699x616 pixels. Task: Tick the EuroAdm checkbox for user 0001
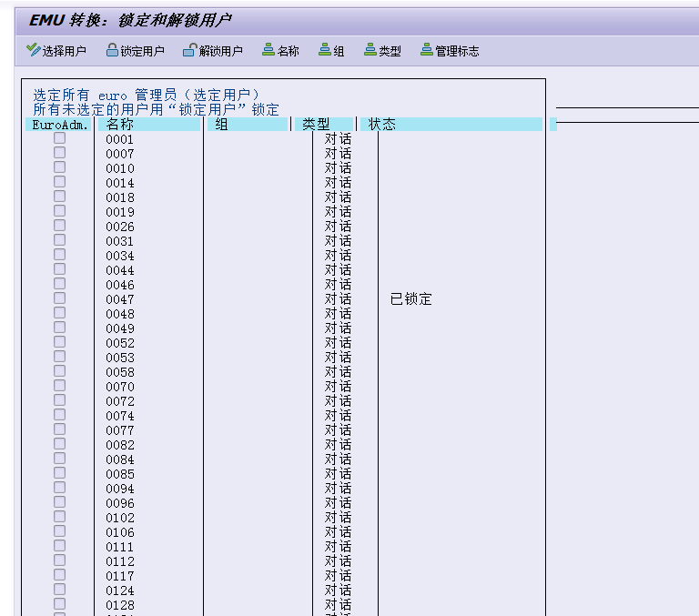click(60, 138)
